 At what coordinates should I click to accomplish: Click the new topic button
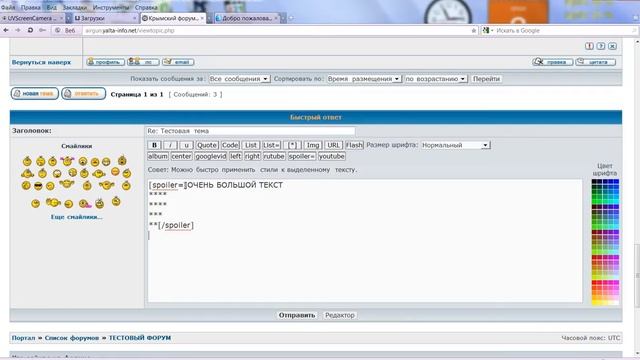[35, 93]
